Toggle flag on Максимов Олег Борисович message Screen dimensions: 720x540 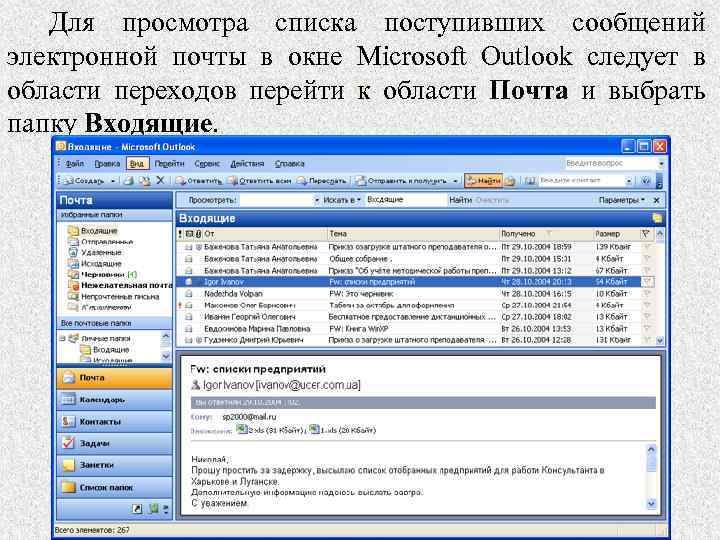point(647,305)
